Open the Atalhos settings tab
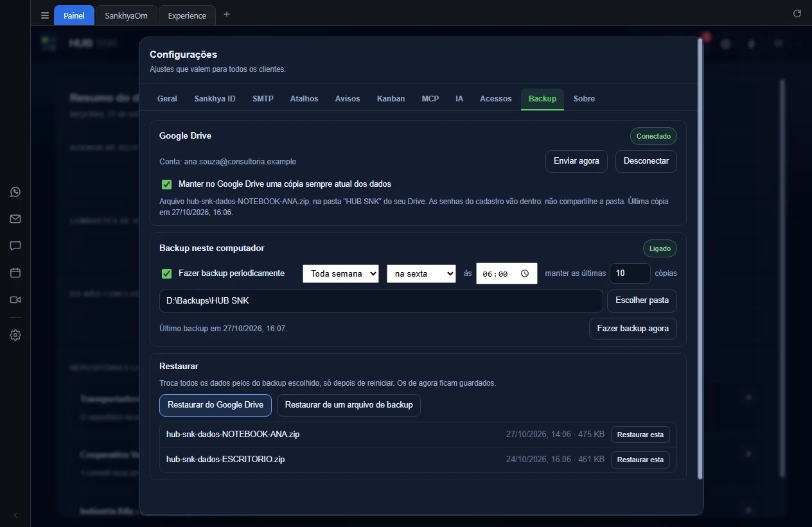This screenshot has height=527, width=812. click(304, 99)
